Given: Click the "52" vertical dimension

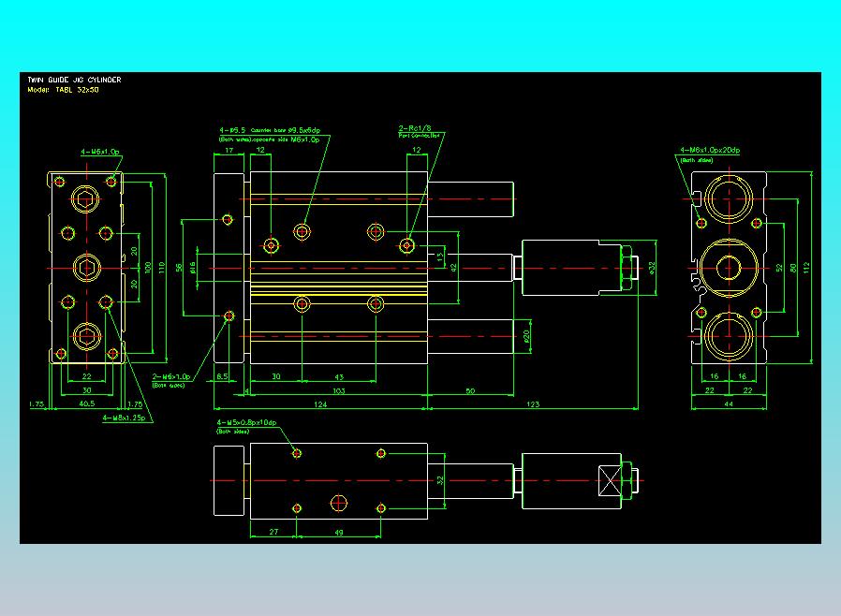Looking at the screenshot, I should 779,268.
